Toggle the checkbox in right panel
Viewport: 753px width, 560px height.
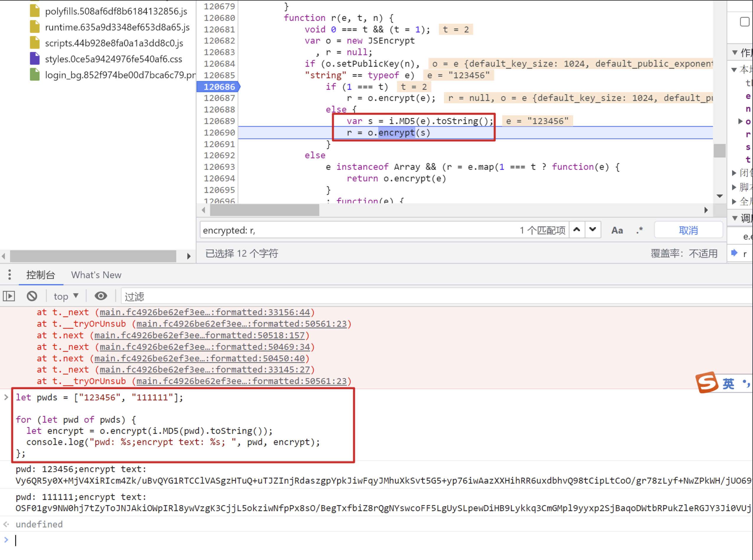coord(744,22)
